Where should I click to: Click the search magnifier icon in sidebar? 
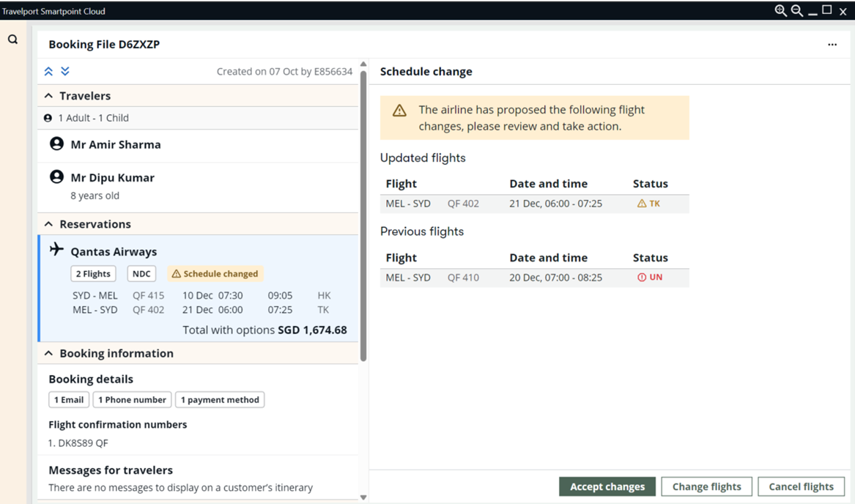12,40
